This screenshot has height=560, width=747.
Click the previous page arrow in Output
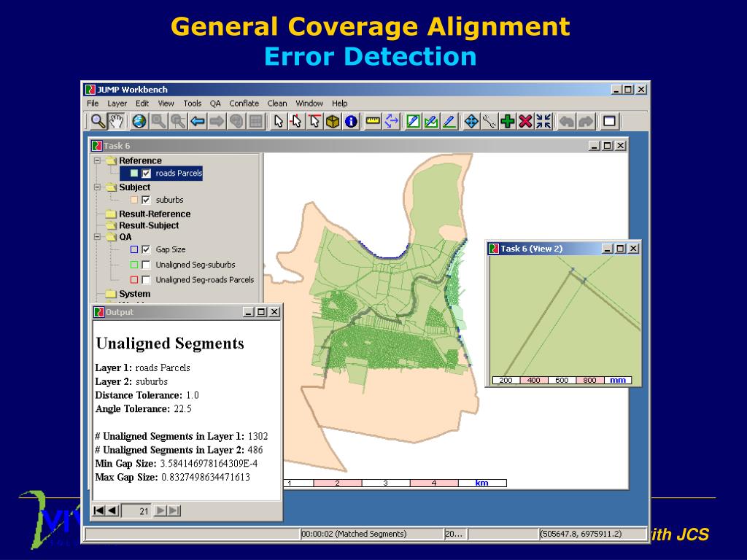pyautogui.click(x=112, y=510)
